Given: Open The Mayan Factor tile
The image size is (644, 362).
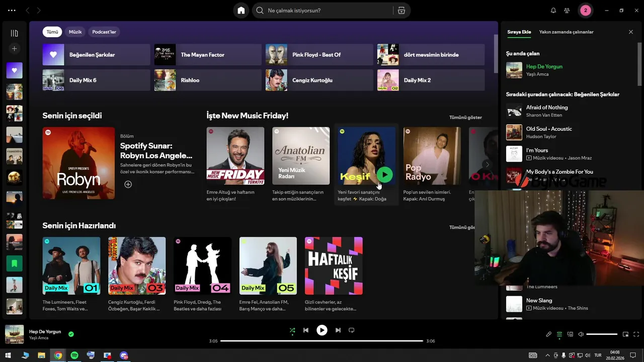Looking at the screenshot, I should pyautogui.click(x=208, y=55).
